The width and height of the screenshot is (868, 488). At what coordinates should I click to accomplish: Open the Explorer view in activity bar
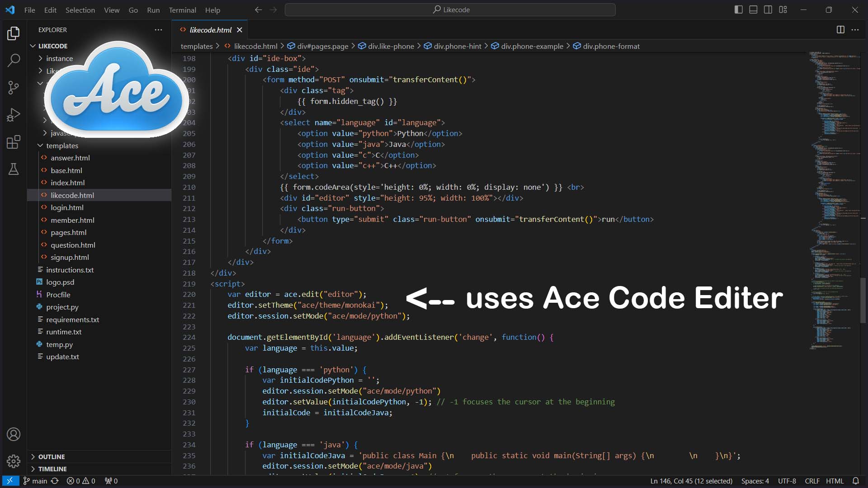tap(14, 33)
